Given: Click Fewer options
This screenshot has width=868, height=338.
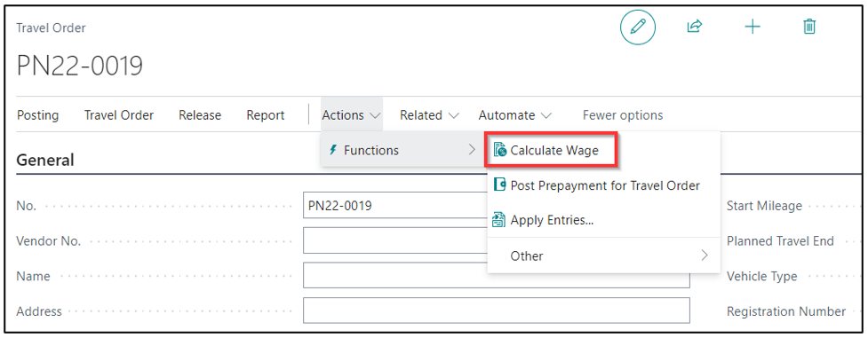Looking at the screenshot, I should click(x=623, y=115).
